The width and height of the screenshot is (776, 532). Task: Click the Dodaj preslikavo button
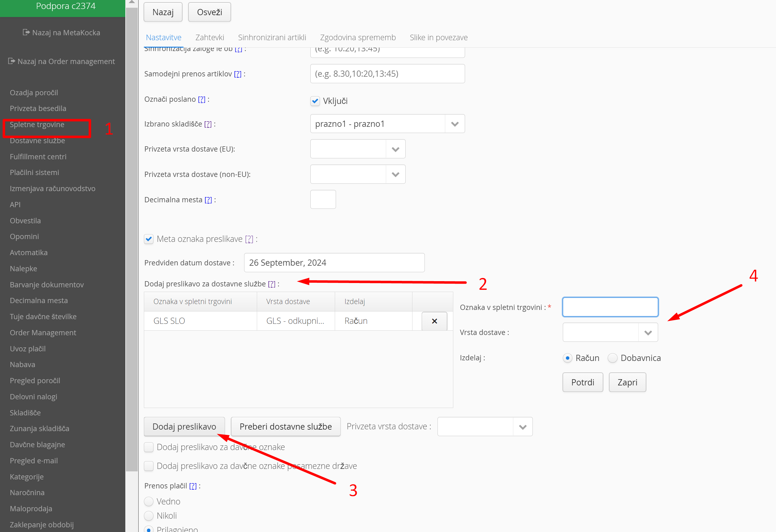pyautogui.click(x=184, y=426)
